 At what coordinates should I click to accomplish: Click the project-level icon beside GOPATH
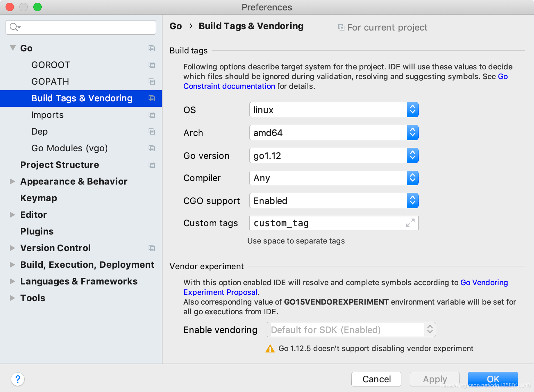[152, 82]
